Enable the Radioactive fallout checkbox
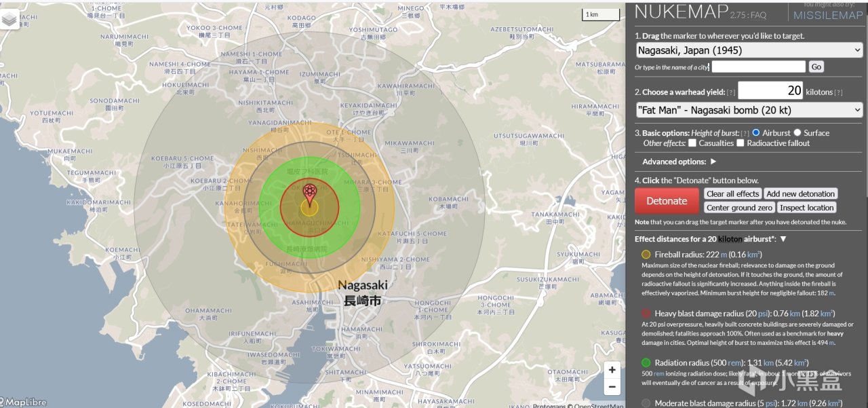 tap(741, 143)
